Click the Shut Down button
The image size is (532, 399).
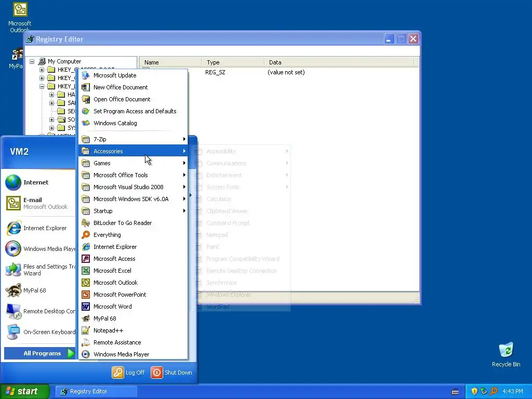[x=171, y=373]
